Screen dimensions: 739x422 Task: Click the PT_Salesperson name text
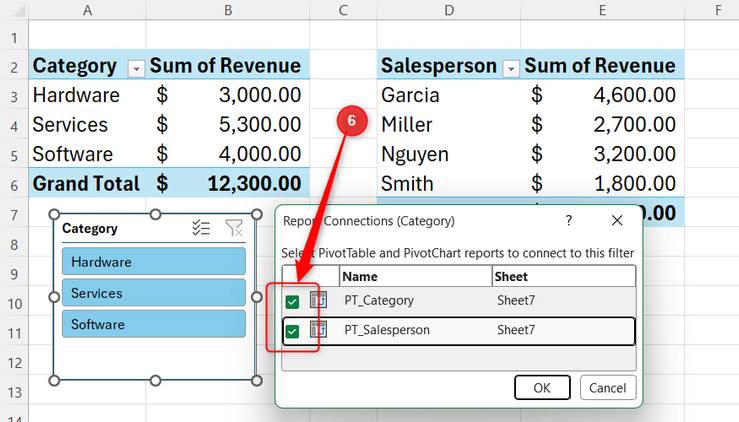coord(387,330)
